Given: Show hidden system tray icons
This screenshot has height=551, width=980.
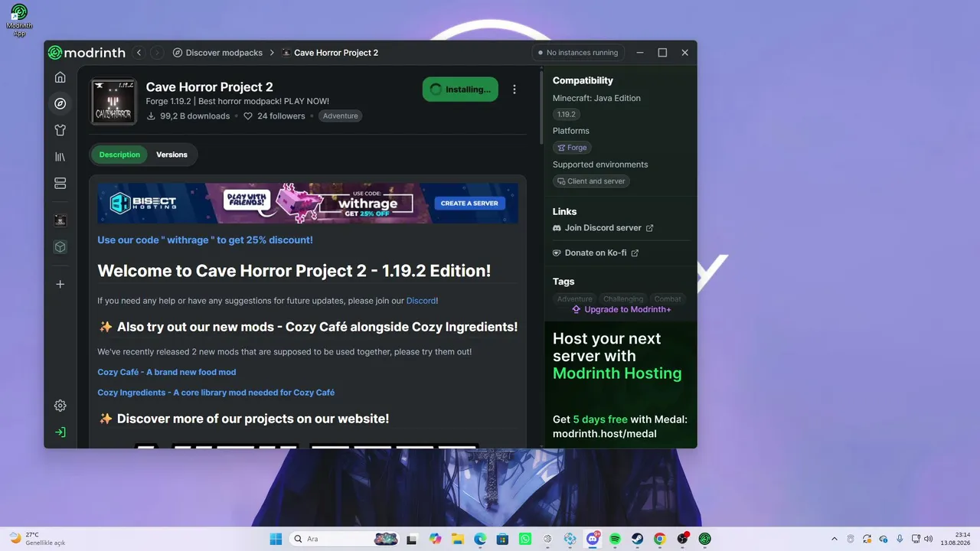Looking at the screenshot, I should [835, 539].
